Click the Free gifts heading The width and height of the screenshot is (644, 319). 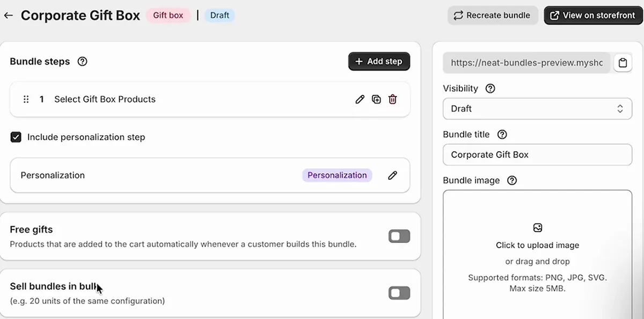coord(31,229)
